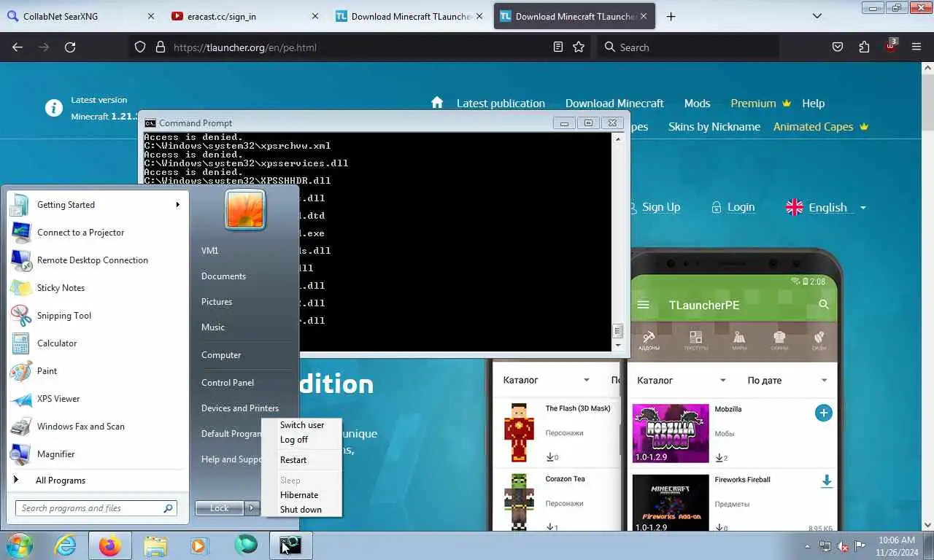Launch Connect to a Projector
This screenshot has height=560, width=934.
[x=96, y=233]
